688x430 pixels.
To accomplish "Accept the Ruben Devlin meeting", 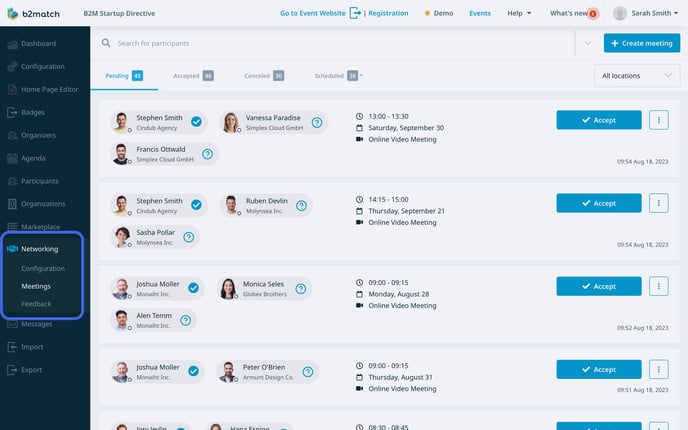I will [598, 203].
